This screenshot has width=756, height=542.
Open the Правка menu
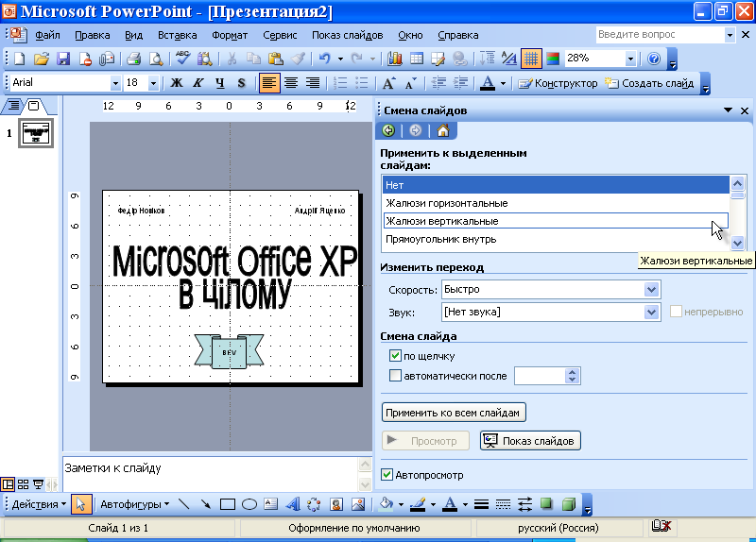click(x=92, y=35)
